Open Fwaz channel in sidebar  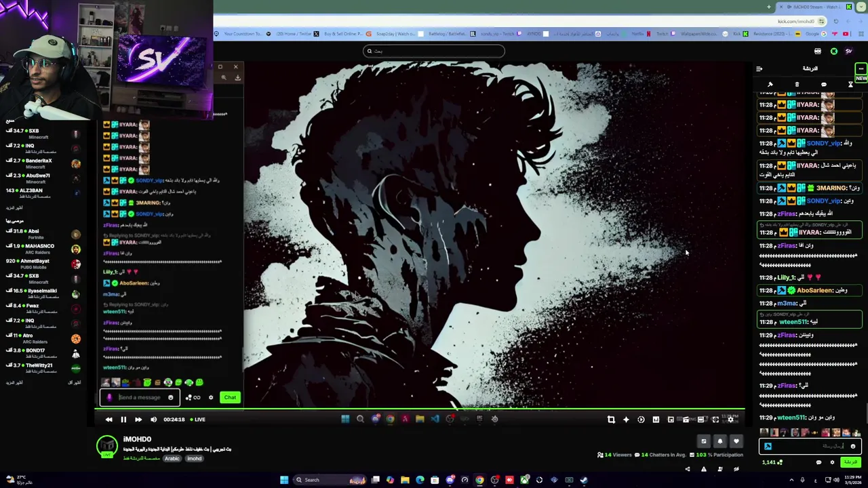pos(43,308)
